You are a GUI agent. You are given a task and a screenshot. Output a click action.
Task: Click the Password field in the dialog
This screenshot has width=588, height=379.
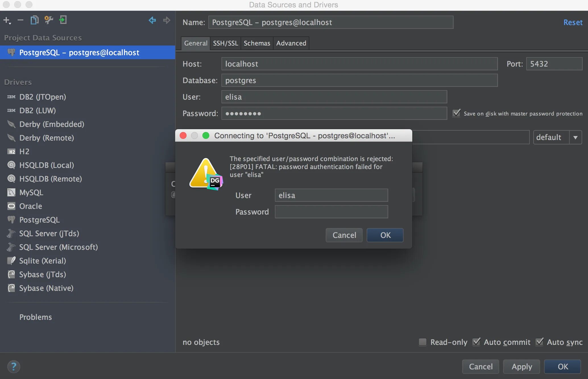pos(331,212)
